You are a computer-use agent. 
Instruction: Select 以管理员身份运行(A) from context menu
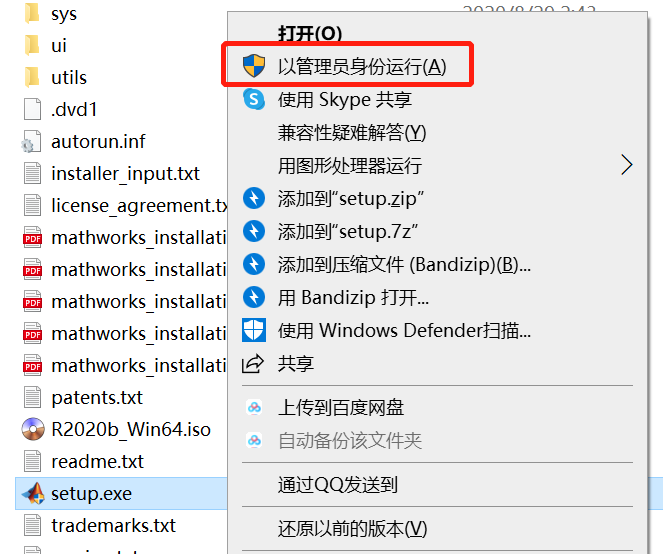click(x=362, y=67)
